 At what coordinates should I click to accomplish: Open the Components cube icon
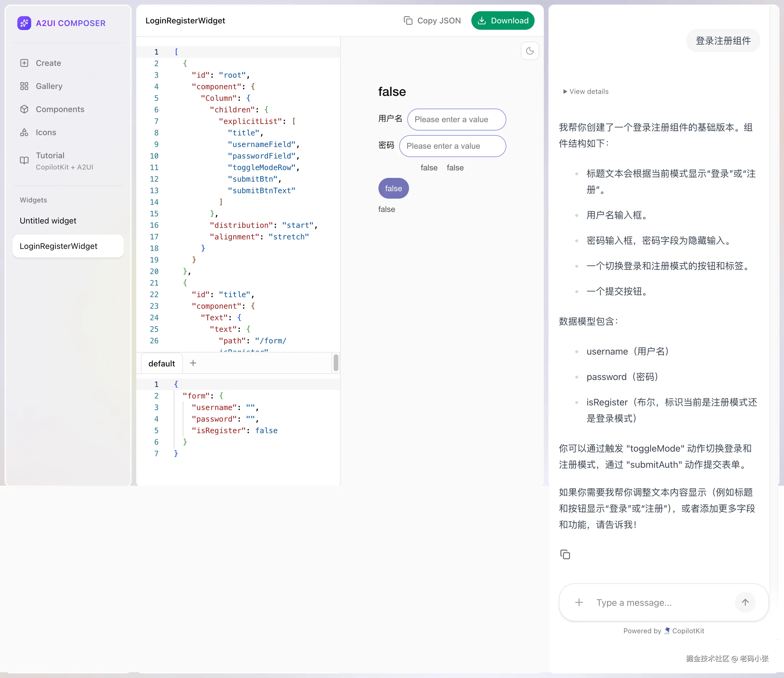[x=24, y=109]
